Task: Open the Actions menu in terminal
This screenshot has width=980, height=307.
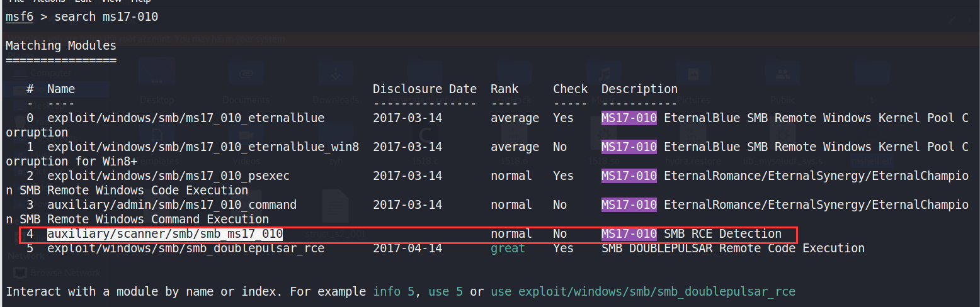Action: point(49,1)
